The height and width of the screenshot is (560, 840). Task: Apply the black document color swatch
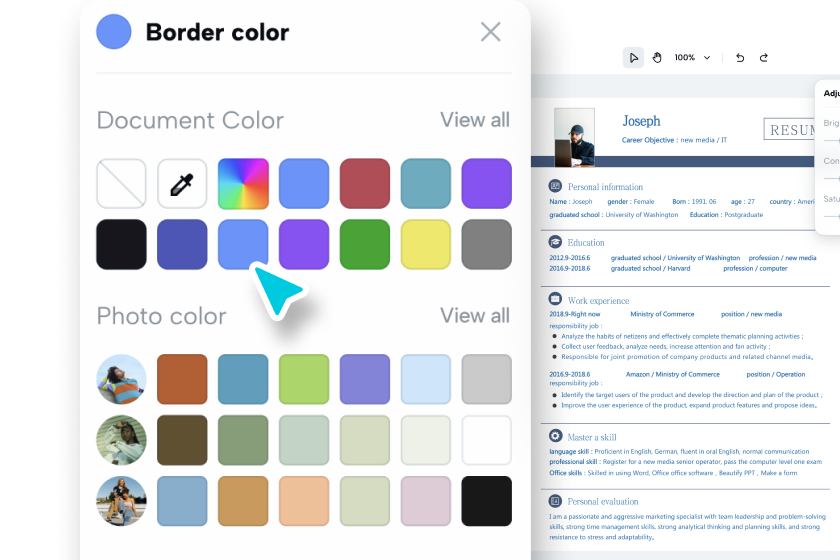121,245
